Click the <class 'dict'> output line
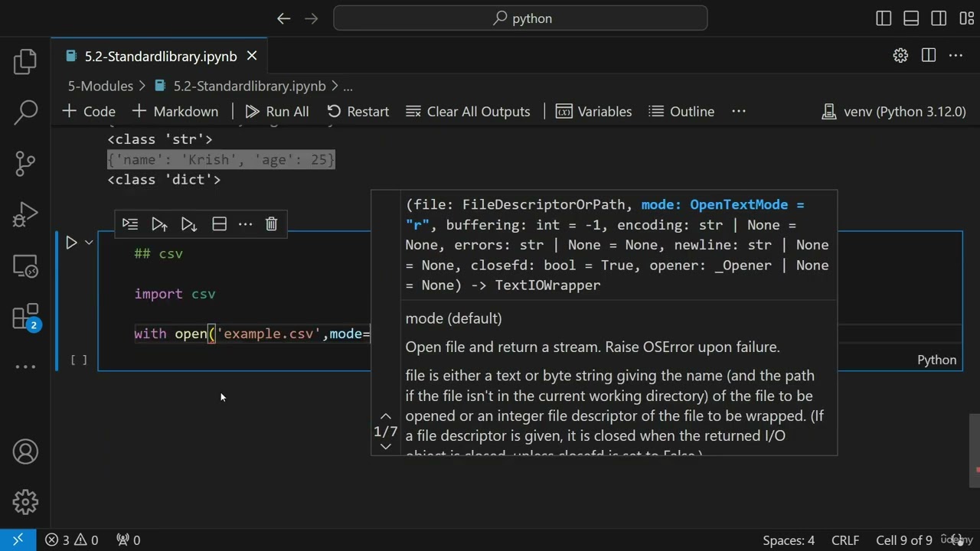 click(x=164, y=179)
